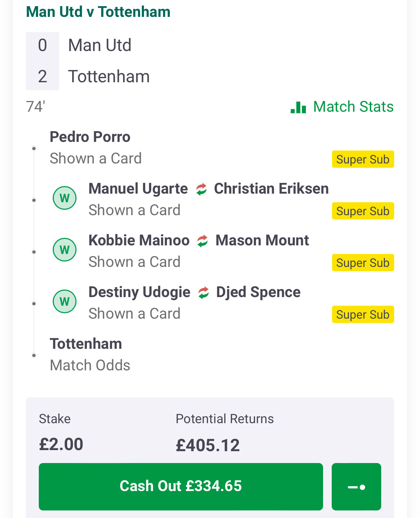Open Man Utd v Tottenham match heading

98,12
